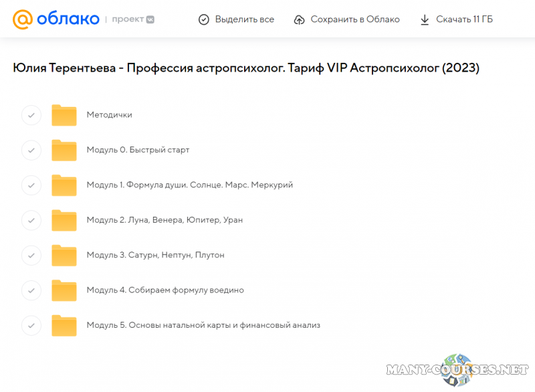Tick the checkbox beside Методички
The height and width of the screenshot is (392, 535).
click(x=31, y=115)
